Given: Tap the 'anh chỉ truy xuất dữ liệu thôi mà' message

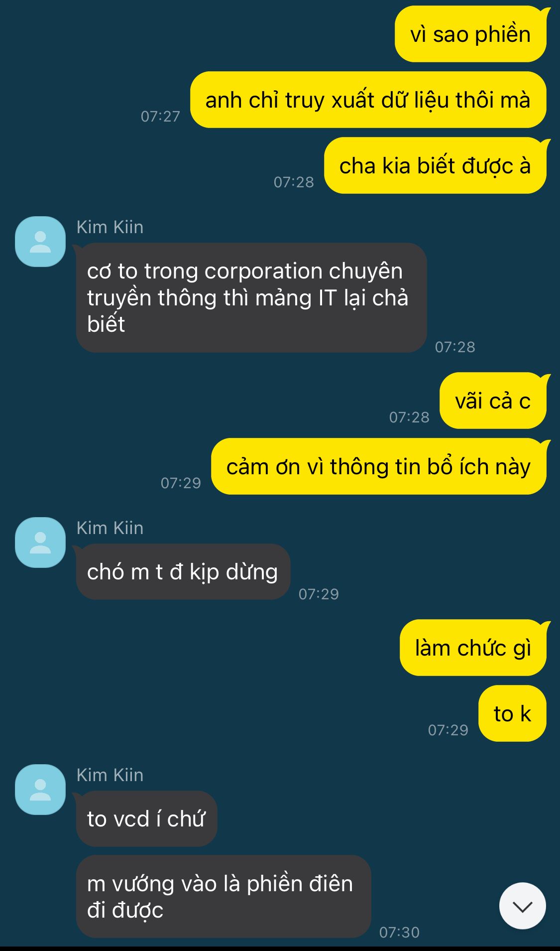Looking at the screenshot, I should tap(368, 100).
